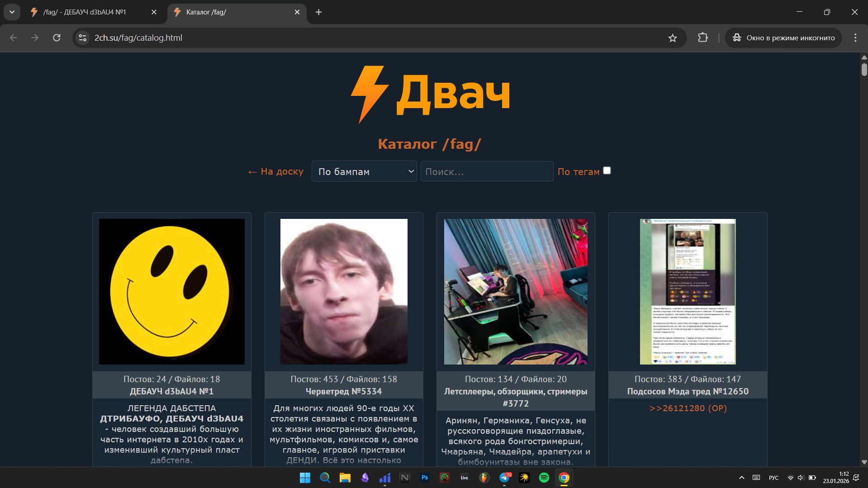Toggle the По тегам checkbox
The image size is (868, 488).
(x=607, y=171)
